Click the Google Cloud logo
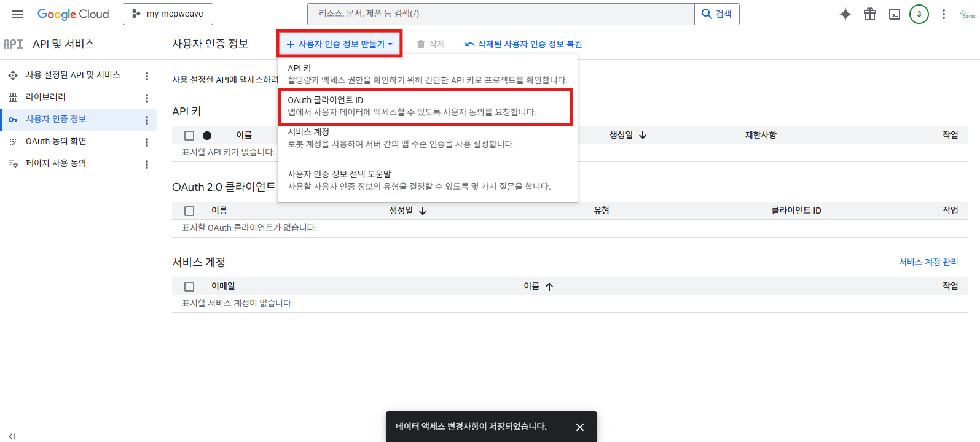980x442 pixels. [x=73, y=14]
